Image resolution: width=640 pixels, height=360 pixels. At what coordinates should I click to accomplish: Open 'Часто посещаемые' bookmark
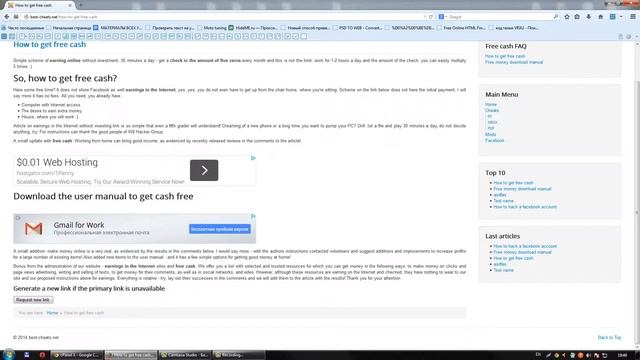[23, 28]
